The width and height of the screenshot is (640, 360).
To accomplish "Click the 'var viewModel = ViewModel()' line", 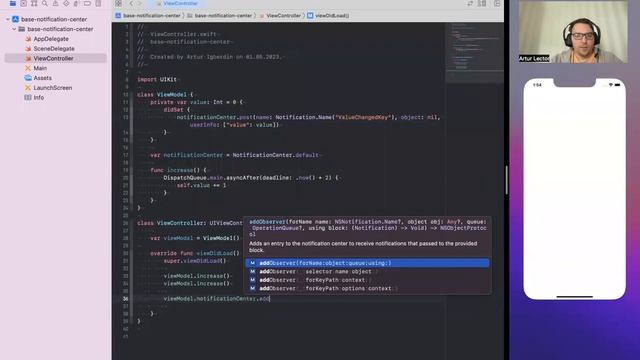I will coord(195,238).
